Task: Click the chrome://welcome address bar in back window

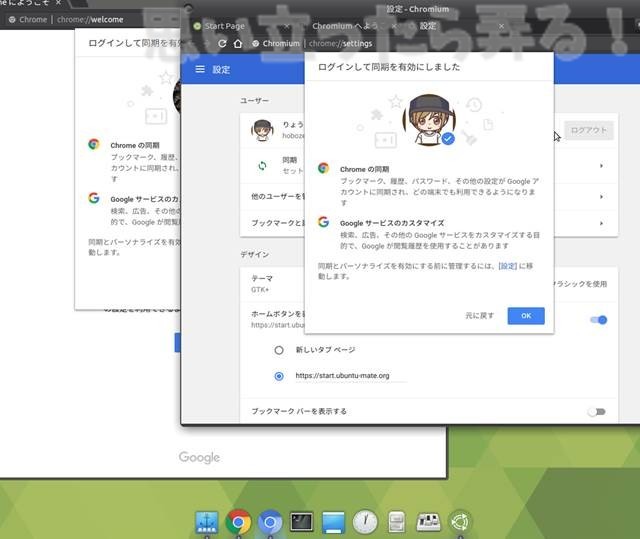Action: click(91, 20)
